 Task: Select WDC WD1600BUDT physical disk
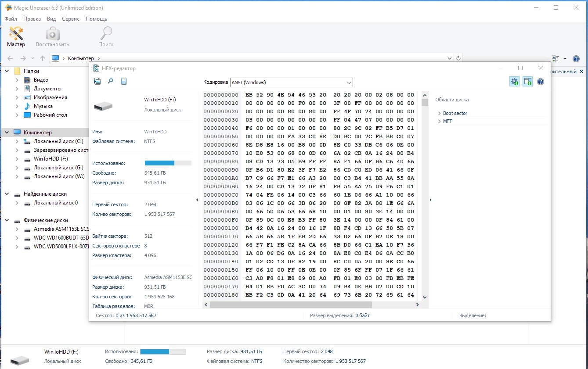tap(61, 238)
